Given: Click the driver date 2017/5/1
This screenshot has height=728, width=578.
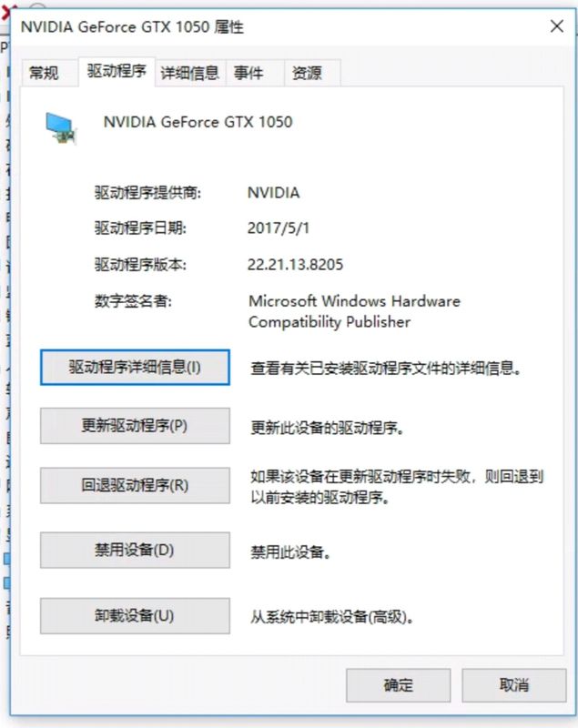Looking at the screenshot, I should [x=271, y=228].
